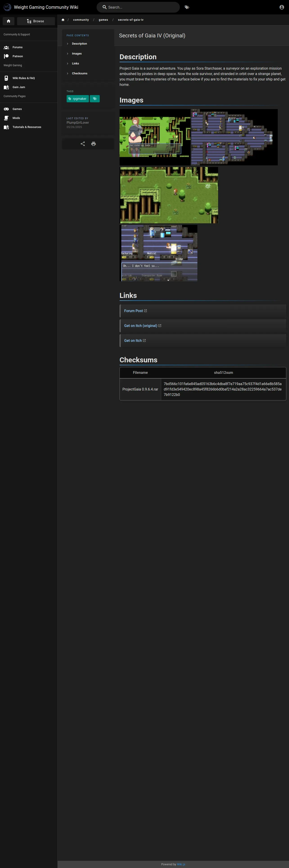Open Get on Itch (original) link

click(141, 325)
